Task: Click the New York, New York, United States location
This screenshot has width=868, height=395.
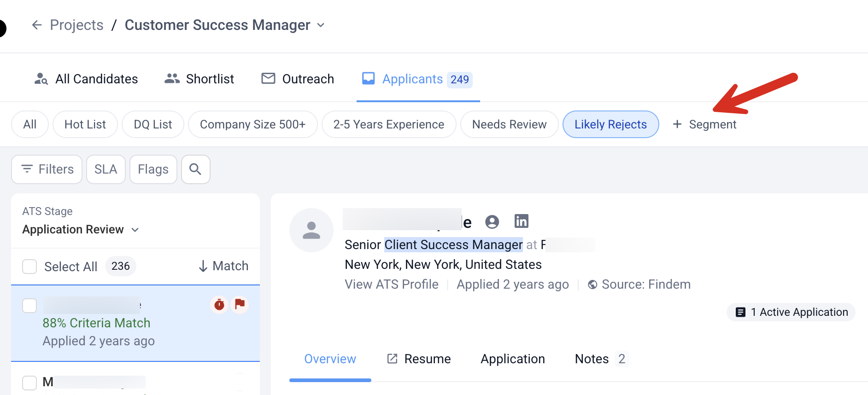Action: click(x=443, y=265)
